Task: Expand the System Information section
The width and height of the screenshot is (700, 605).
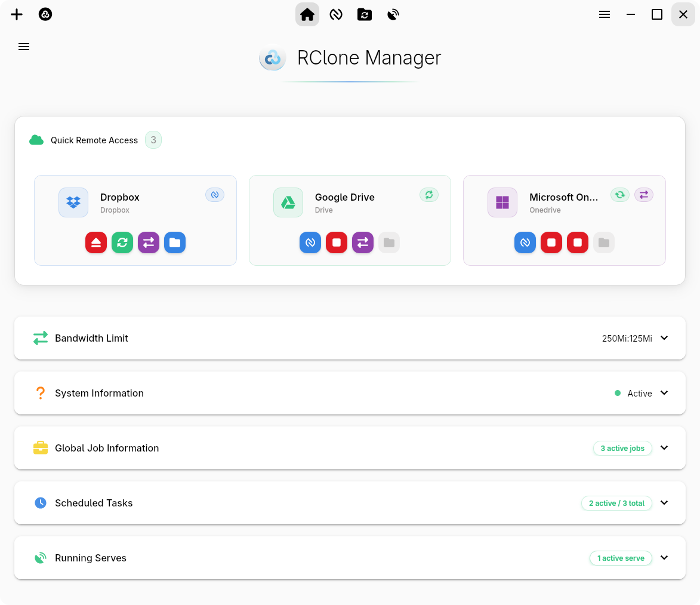Action: (664, 393)
